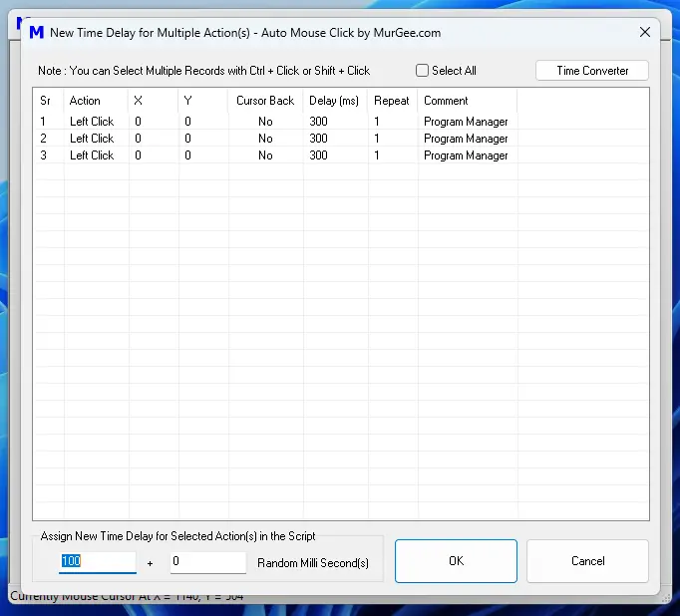Click the Sr number 3 cell
Screen dimensions: 680x616
point(43,155)
